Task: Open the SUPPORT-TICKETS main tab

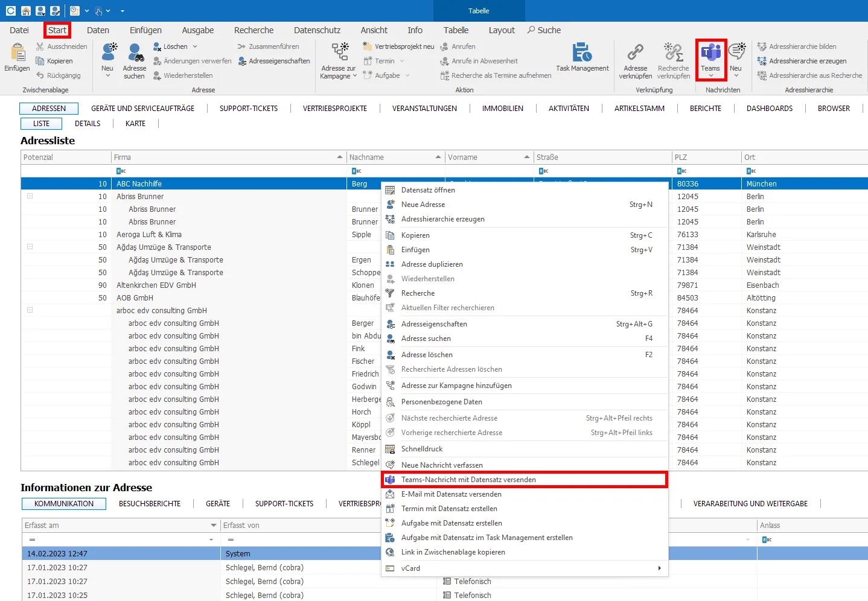Action: pyautogui.click(x=249, y=109)
